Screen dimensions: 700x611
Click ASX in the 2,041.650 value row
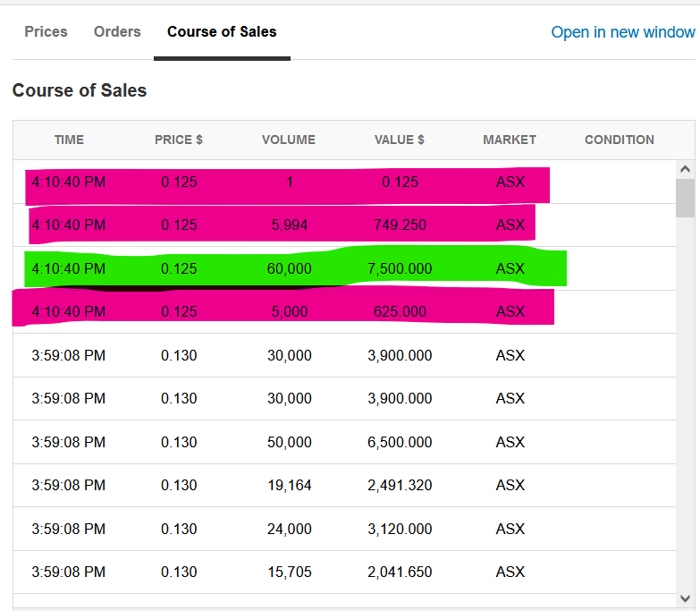click(x=510, y=572)
